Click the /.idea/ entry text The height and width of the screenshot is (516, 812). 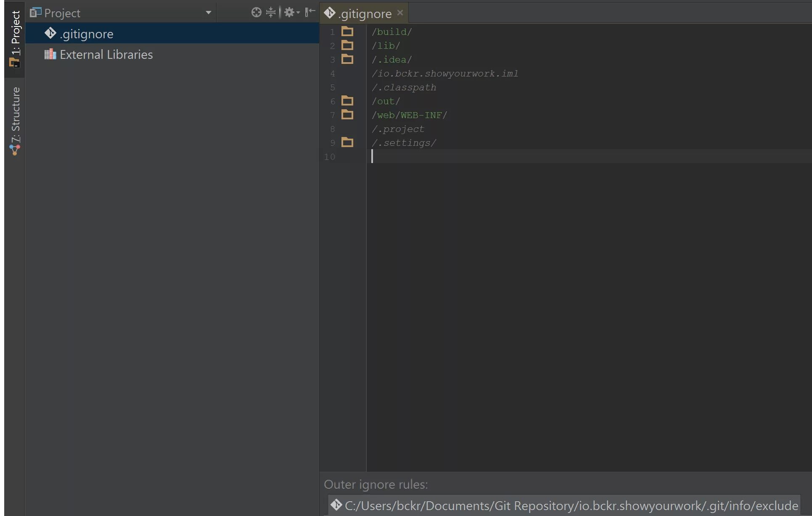[391, 60]
